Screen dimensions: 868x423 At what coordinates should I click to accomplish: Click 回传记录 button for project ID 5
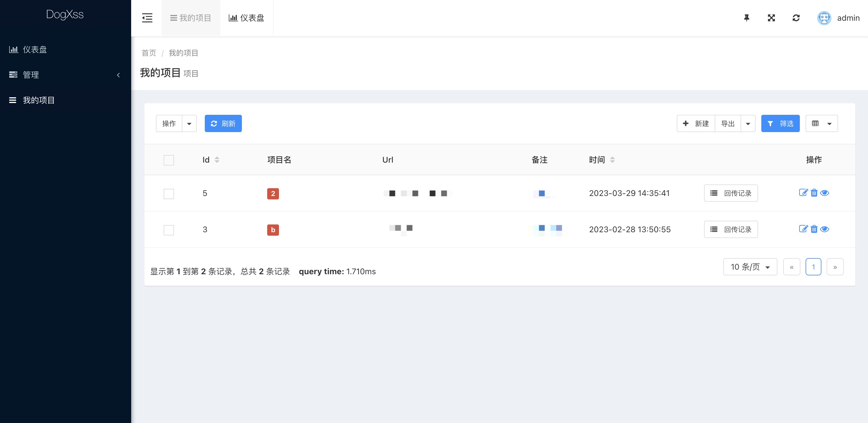point(731,193)
